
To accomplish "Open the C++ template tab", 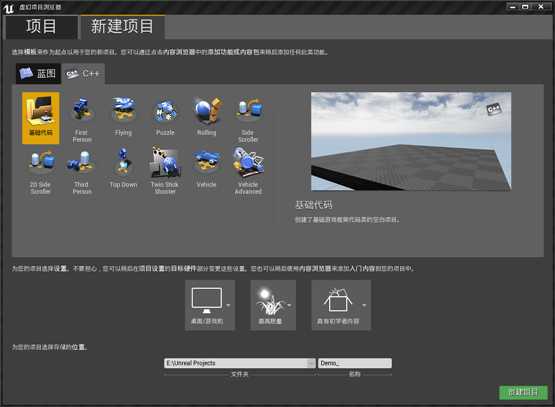I will pyautogui.click(x=83, y=74).
